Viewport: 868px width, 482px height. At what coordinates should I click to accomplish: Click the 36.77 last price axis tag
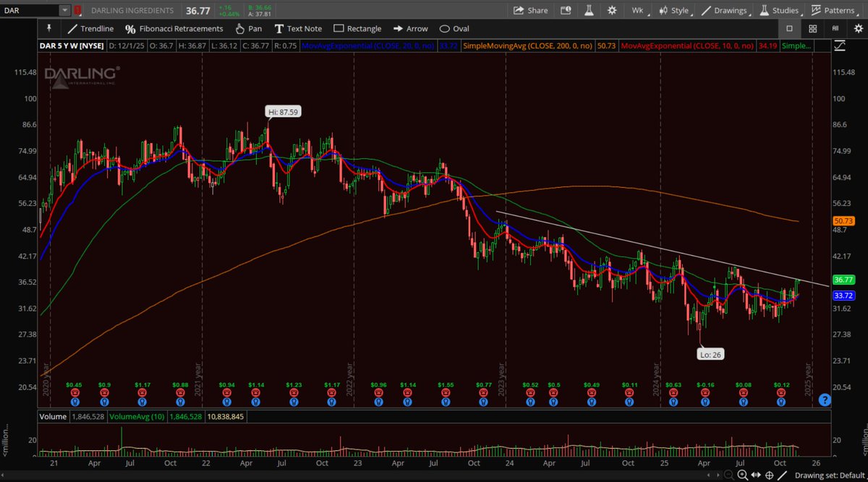pos(844,280)
